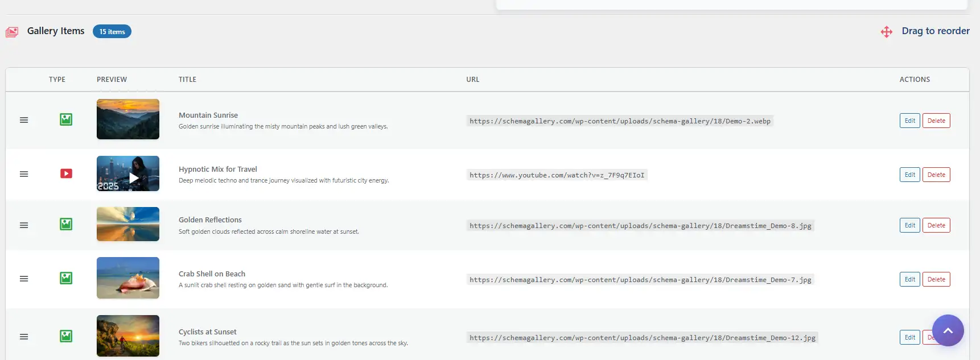The width and height of the screenshot is (980, 360).
Task: Click drag handle for Hypnotic Mix row
Action: click(x=24, y=174)
